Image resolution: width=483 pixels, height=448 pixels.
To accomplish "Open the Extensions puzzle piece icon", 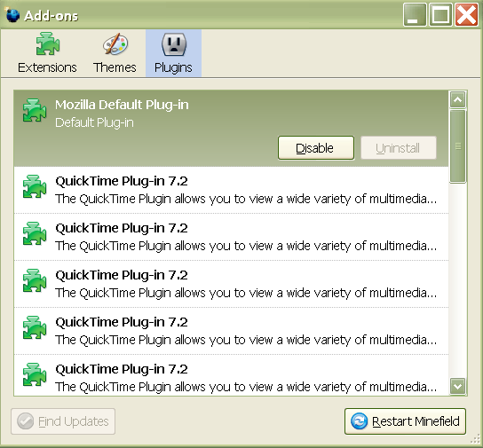I will (x=47, y=43).
